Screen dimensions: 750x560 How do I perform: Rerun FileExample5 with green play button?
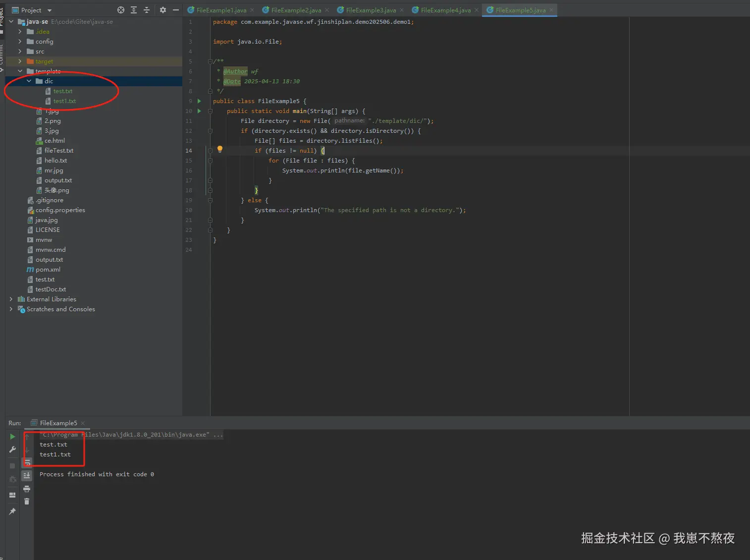(12, 437)
